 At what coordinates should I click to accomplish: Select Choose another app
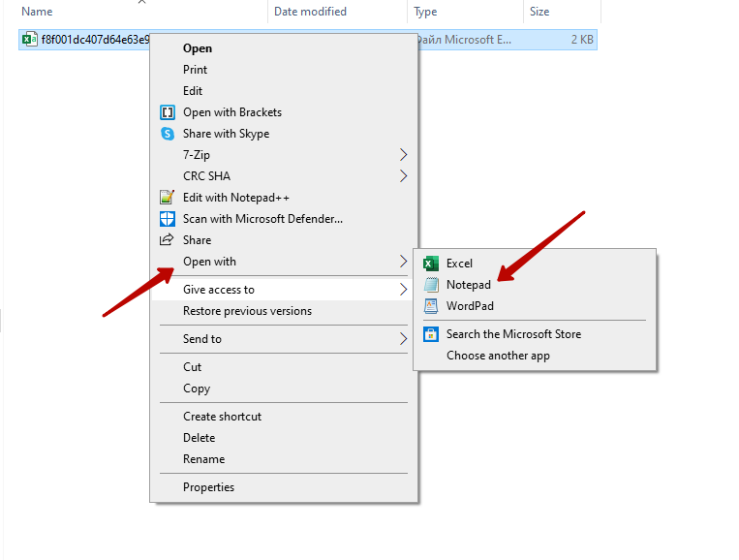[x=535, y=356]
